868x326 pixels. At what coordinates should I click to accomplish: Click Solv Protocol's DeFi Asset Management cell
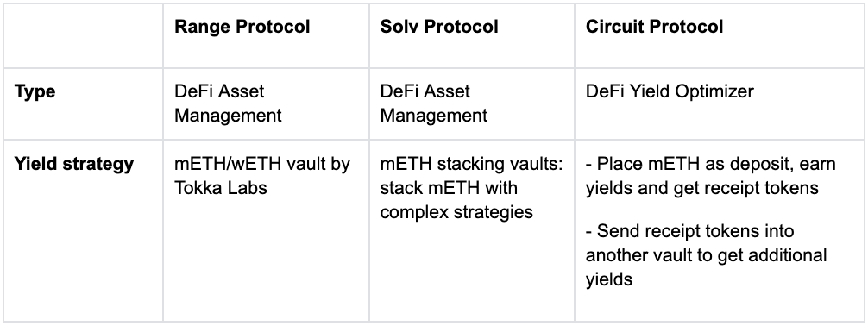click(434, 103)
